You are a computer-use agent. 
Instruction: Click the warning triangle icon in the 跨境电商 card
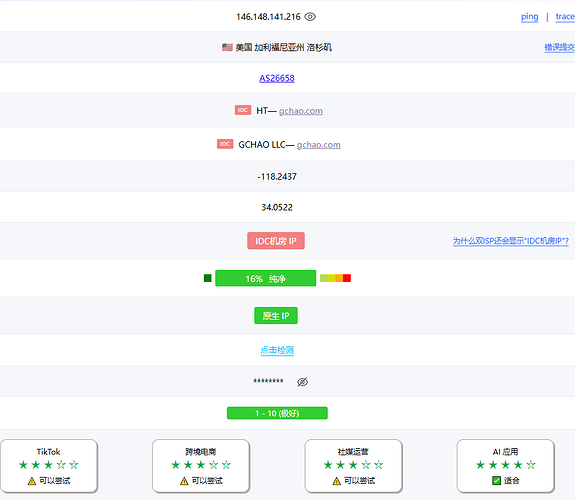[x=184, y=481]
